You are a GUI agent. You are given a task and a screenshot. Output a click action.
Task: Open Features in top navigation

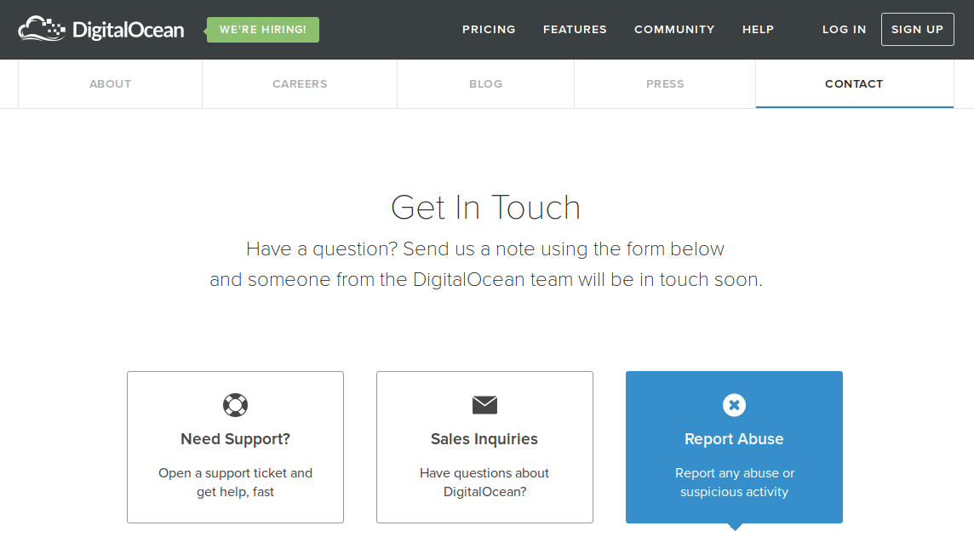point(575,29)
